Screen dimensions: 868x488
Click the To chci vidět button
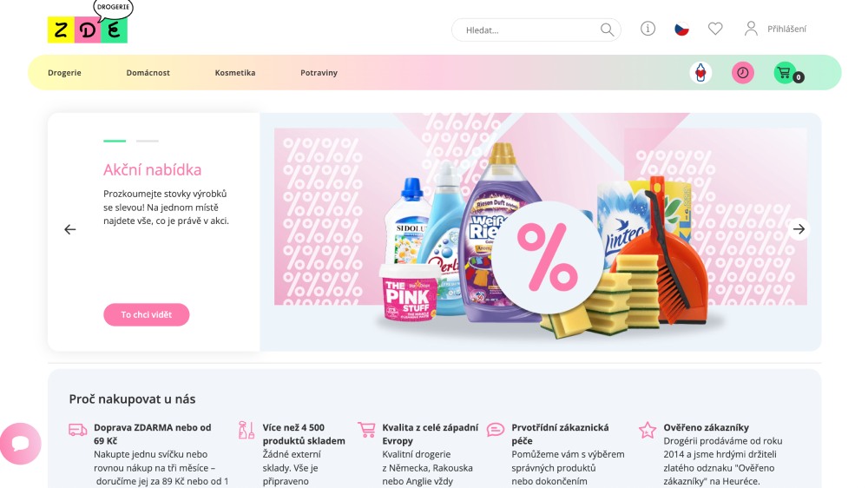point(146,314)
